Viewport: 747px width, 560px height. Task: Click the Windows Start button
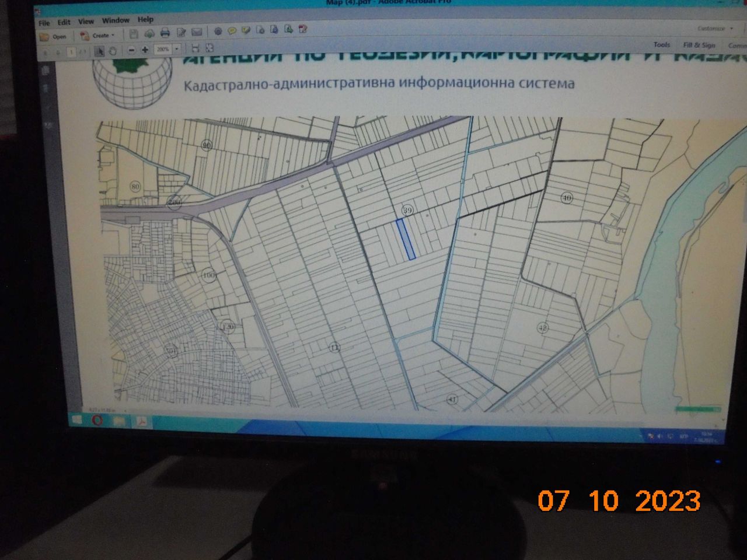tap(76, 419)
